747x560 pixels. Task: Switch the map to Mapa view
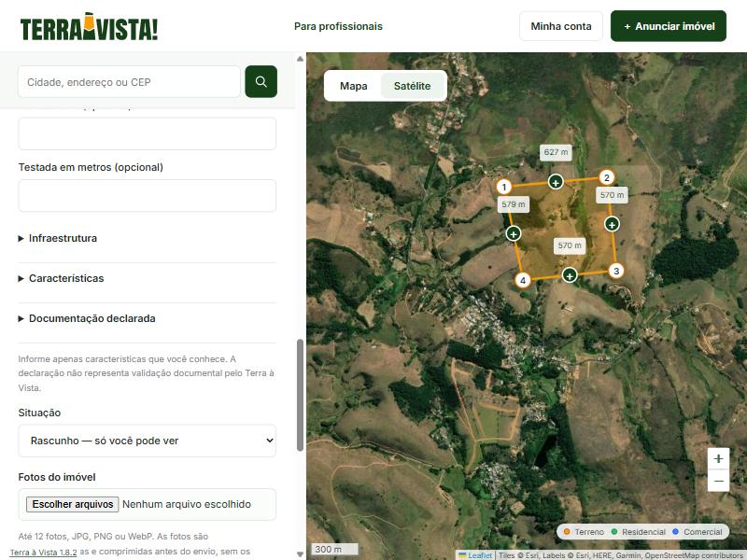click(354, 86)
